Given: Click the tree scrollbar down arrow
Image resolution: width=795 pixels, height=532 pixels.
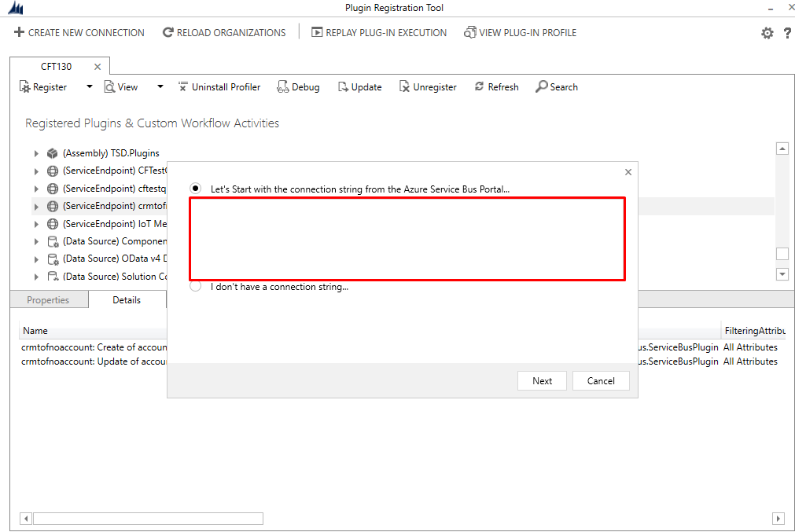Looking at the screenshot, I should pyautogui.click(x=782, y=274).
